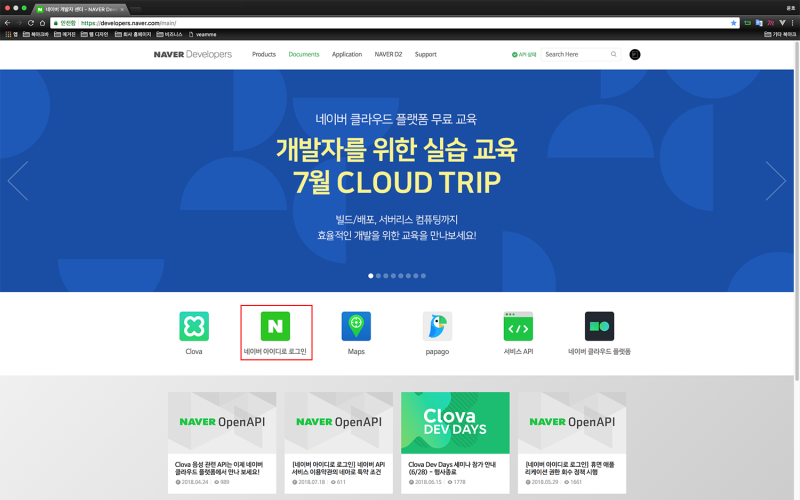Click the bookmark star in address bar

[734, 23]
